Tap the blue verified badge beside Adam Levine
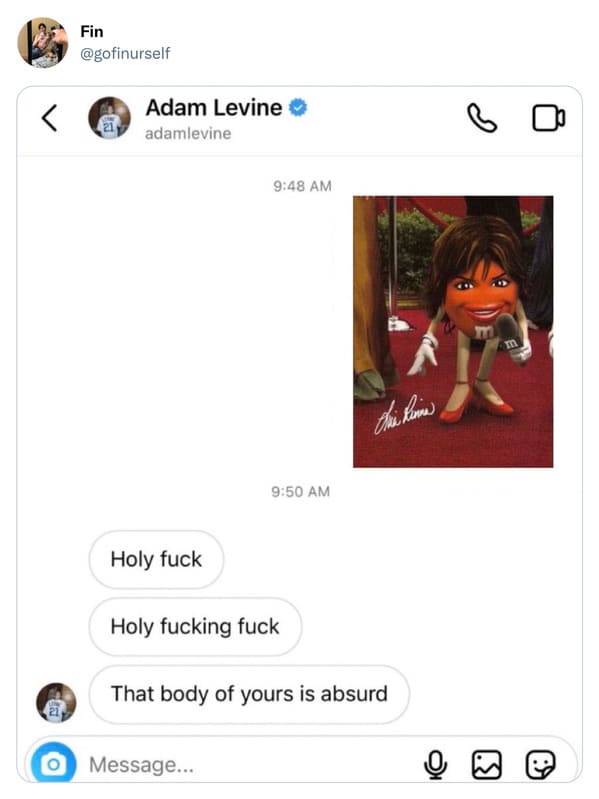The height and width of the screenshot is (799, 599). coord(298,108)
